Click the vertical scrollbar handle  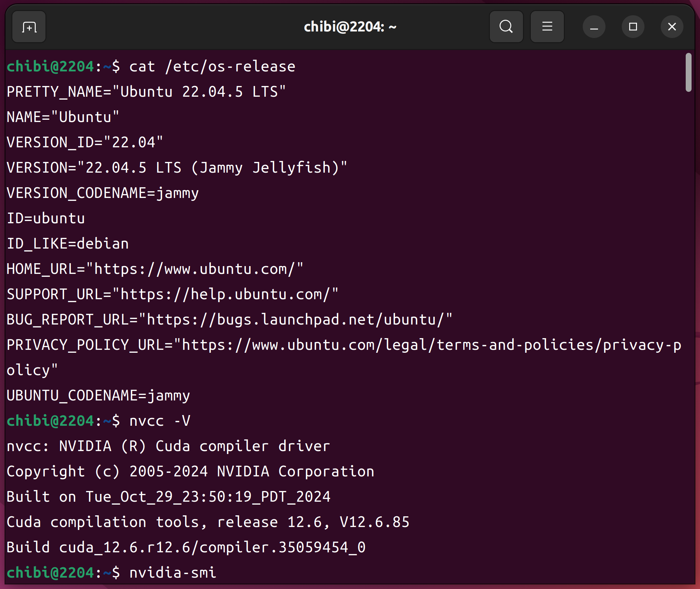point(688,72)
